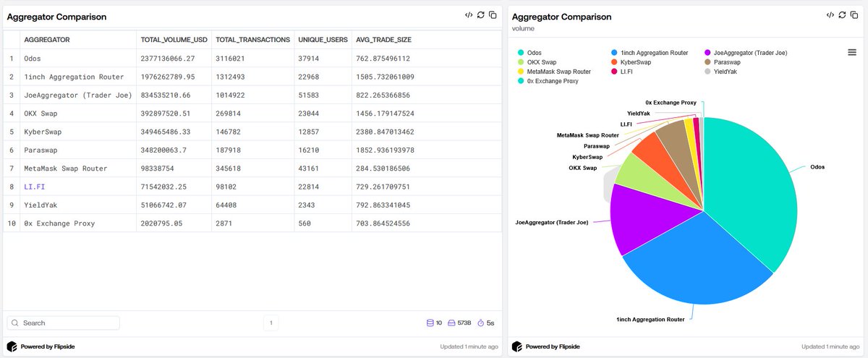Copy the table panel with copy icon
868x358 pixels.
click(493, 14)
